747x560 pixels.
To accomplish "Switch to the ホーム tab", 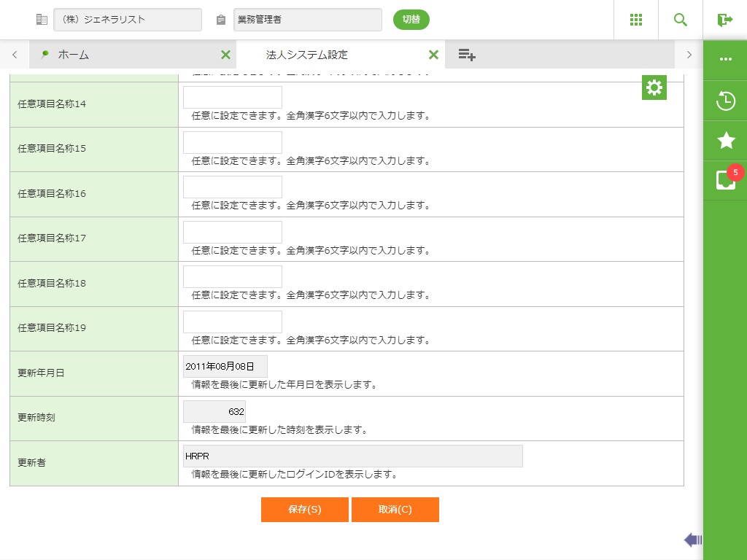I will [133, 55].
